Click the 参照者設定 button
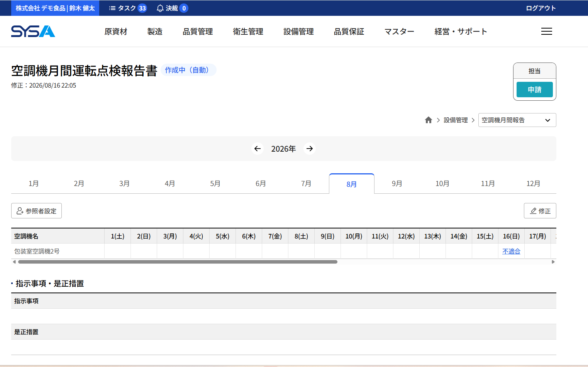Image resolution: width=588 pixels, height=367 pixels. click(x=36, y=211)
